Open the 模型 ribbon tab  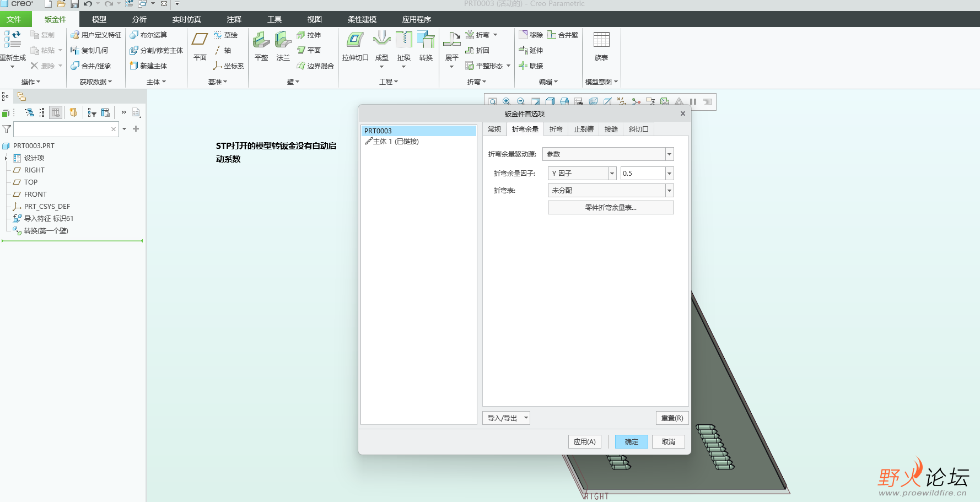tap(99, 19)
